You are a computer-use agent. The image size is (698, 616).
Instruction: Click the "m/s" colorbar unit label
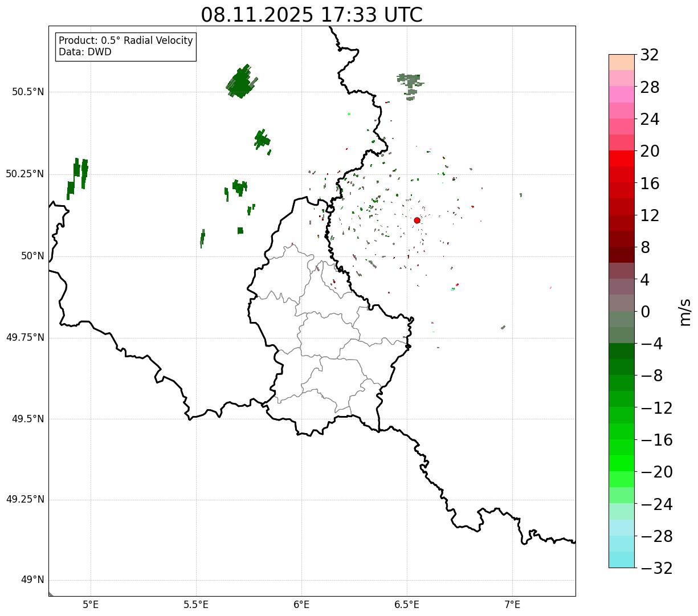685,312
